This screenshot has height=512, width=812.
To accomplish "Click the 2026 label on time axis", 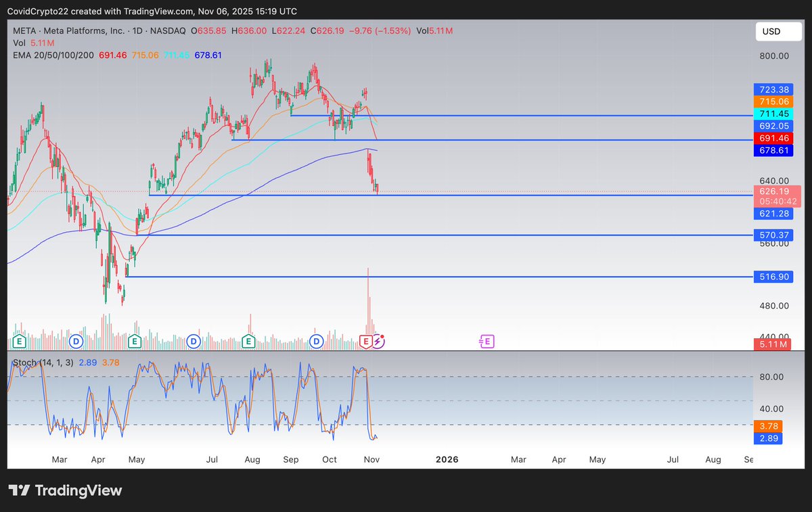I will coord(447,459).
